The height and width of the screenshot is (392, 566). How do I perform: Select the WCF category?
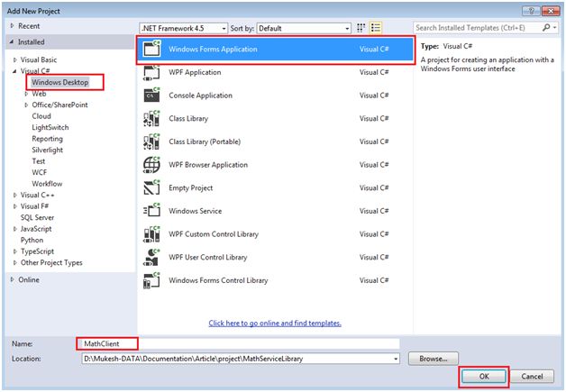(x=40, y=172)
